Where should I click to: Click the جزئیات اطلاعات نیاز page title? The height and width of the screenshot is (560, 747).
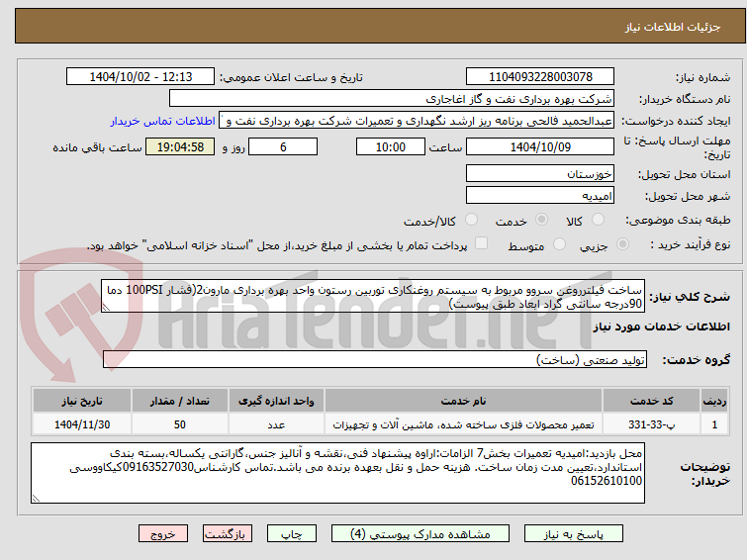point(673,27)
